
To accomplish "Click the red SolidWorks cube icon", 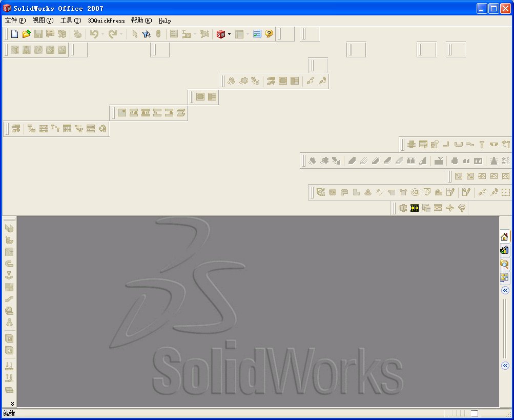I will click(221, 34).
